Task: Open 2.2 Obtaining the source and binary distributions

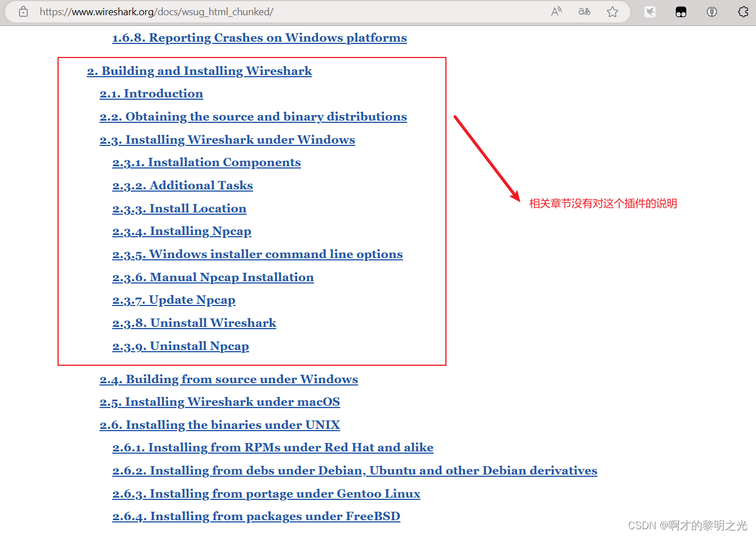Action: click(x=253, y=117)
